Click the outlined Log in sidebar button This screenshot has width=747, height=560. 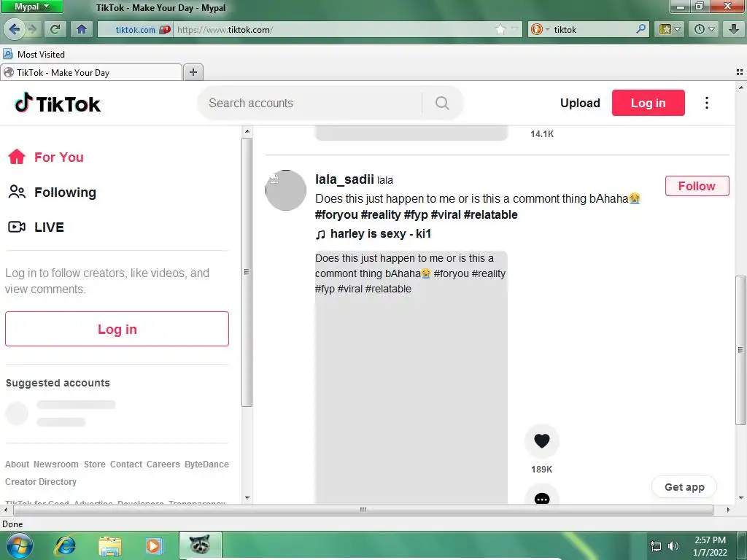coord(117,329)
